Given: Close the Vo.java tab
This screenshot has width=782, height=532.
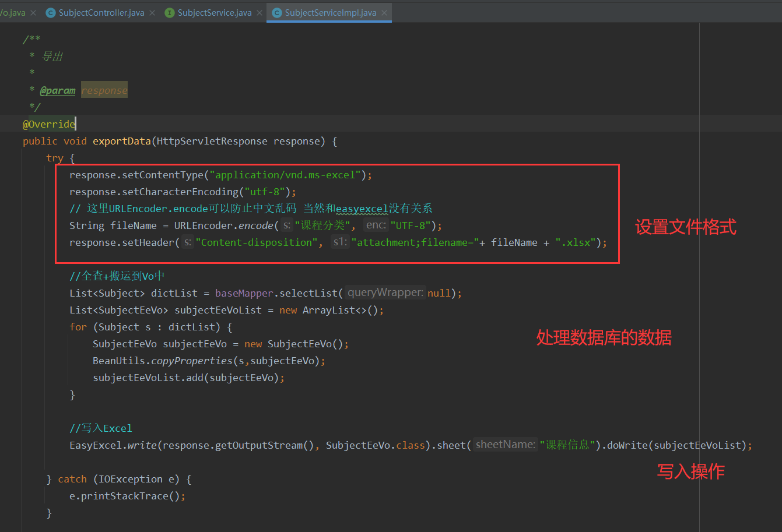Looking at the screenshot, I should click(x=33, y=12).
